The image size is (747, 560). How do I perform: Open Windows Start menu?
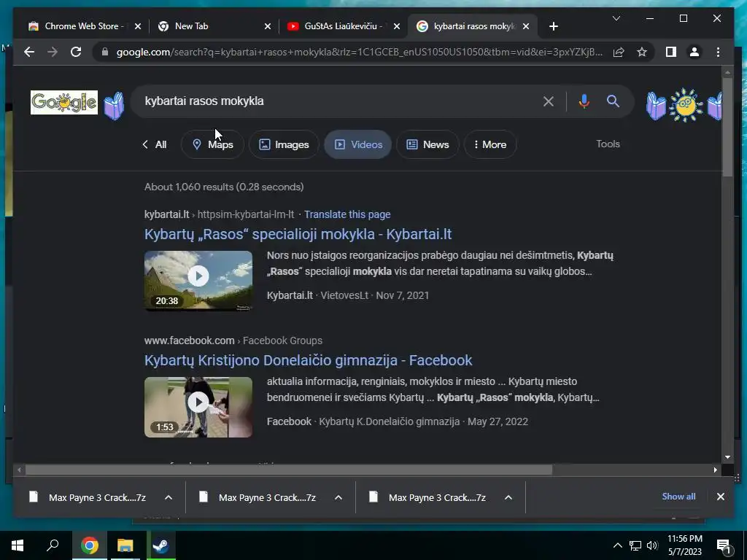coord(18,545)
